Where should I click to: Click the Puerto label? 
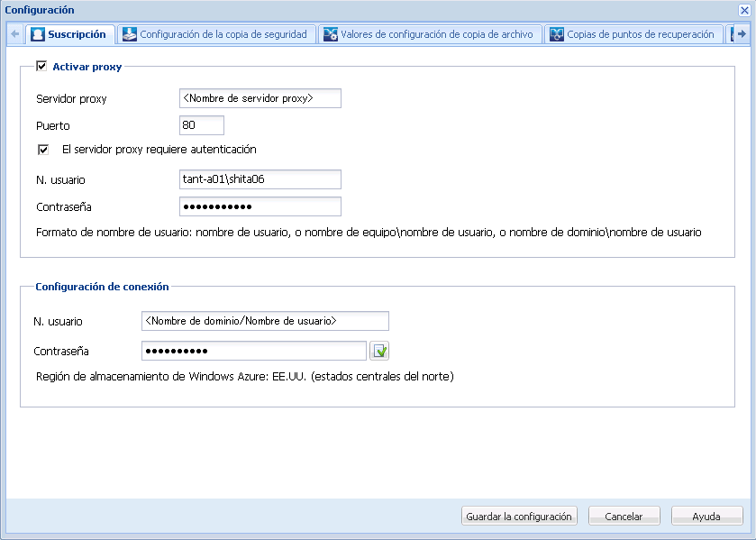53,126
